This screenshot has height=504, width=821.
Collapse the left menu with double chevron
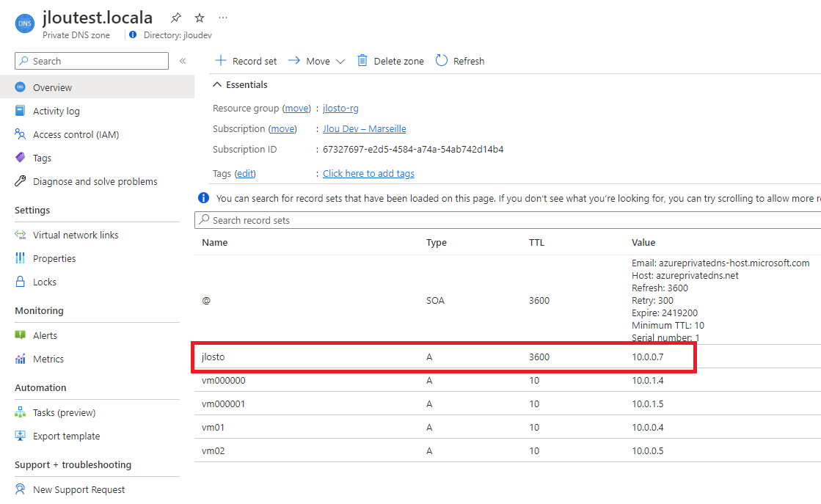tap(183, 61)
